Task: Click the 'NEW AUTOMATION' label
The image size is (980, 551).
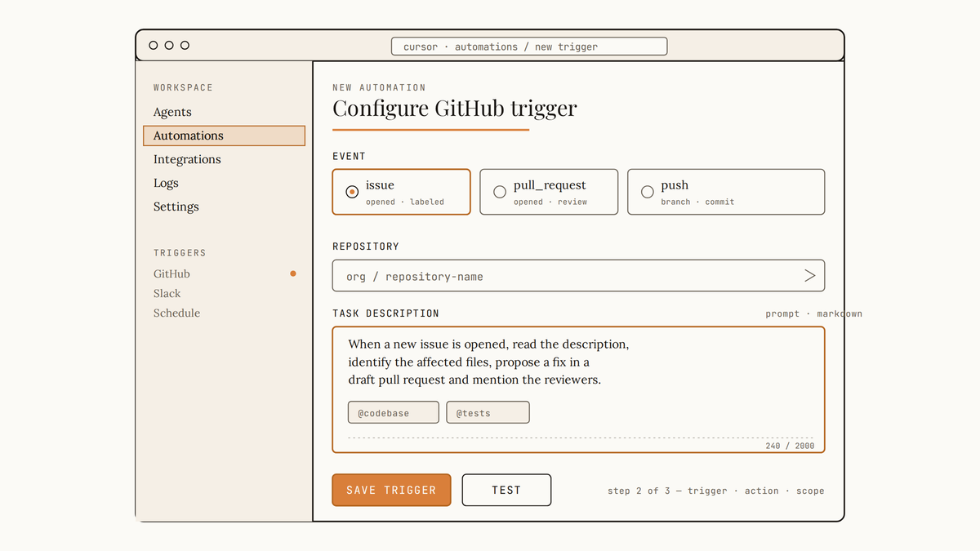Action: click(379, 87)
